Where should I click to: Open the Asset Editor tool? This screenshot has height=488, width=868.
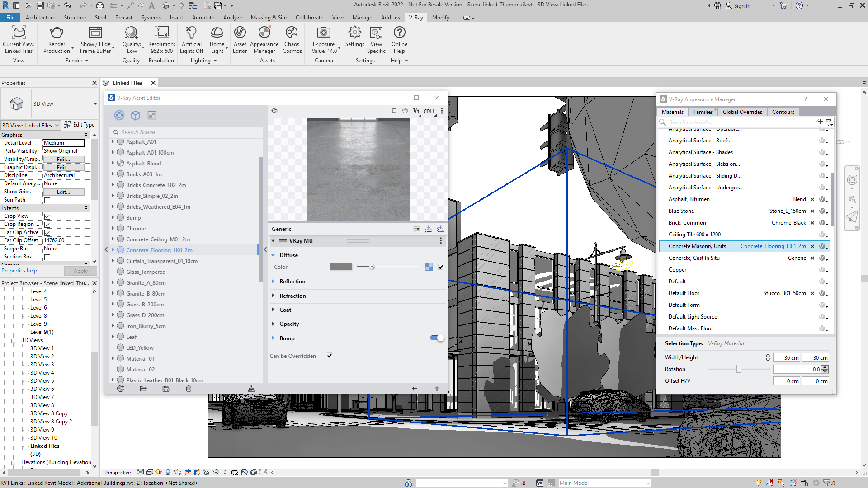pos(240,33)
